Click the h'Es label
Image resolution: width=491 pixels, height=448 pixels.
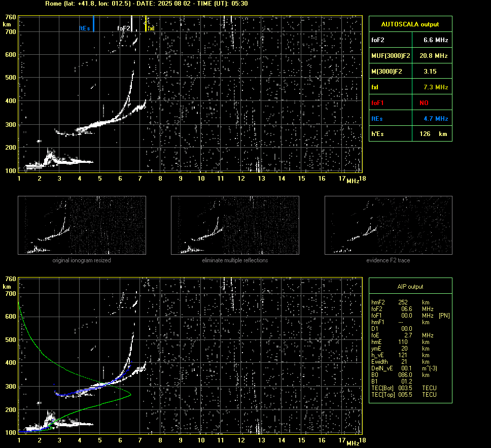click(x=377, y=134)
